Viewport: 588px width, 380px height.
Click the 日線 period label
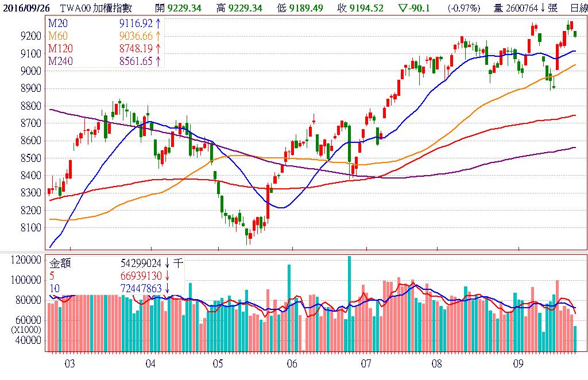[579, 8]
